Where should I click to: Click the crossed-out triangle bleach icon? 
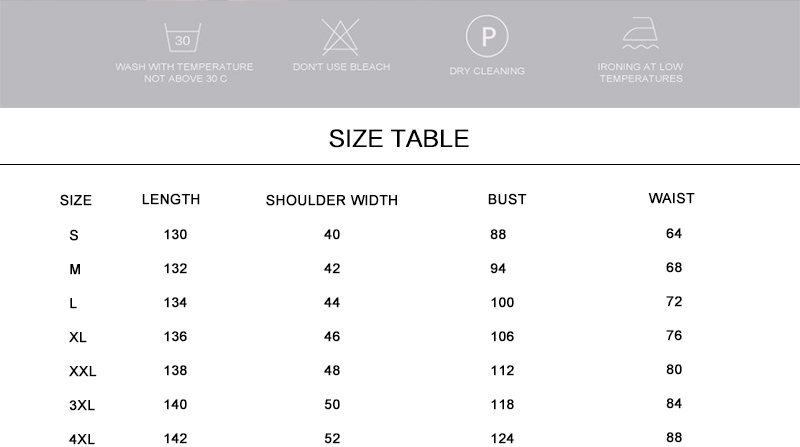pyautogui.click(x=341, y=37)
